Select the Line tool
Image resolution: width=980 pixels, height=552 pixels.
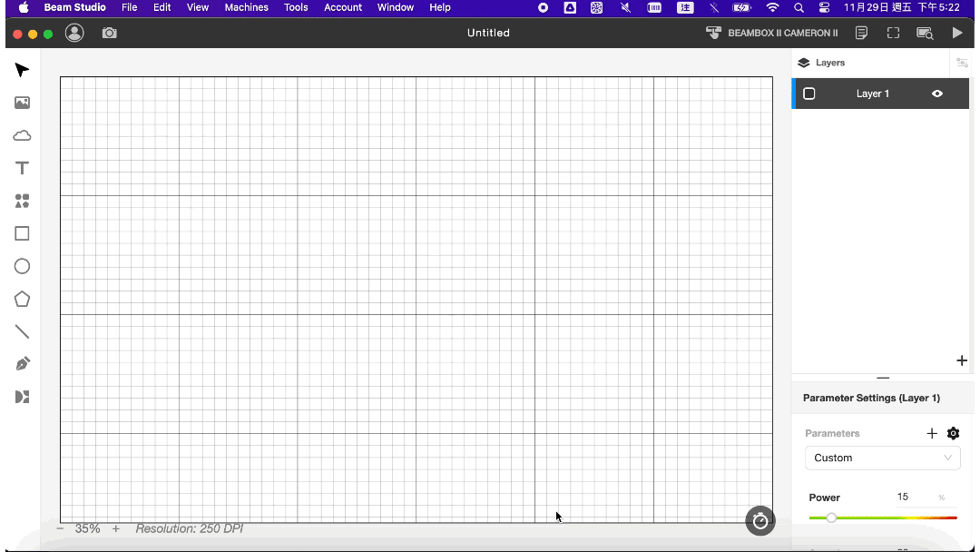tap(23, 331)
